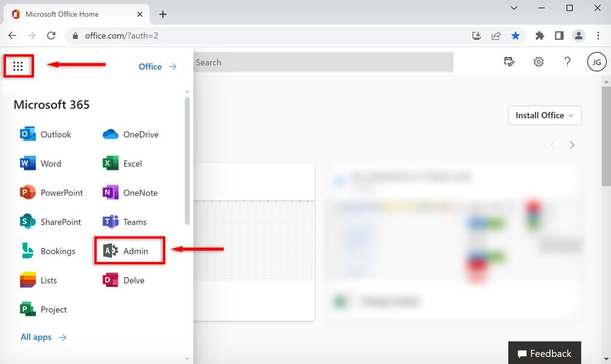
Task: Go to the next recommended card
Action: tap(572, 145)
